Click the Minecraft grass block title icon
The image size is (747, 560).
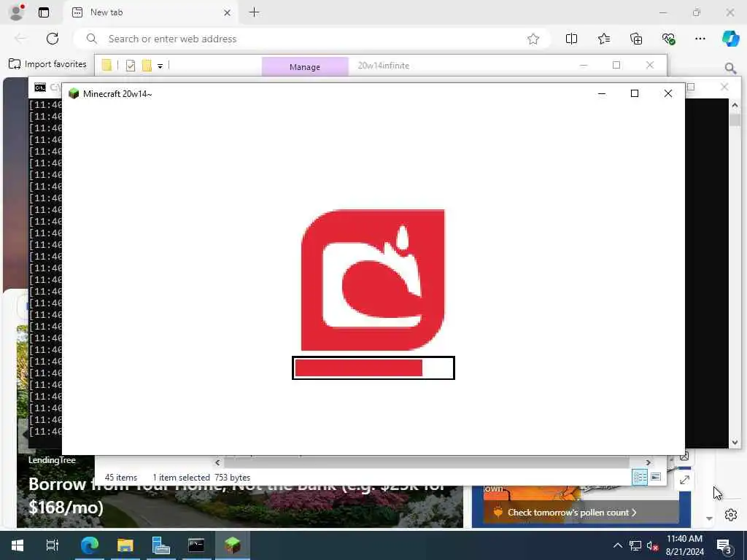[74, 93]
